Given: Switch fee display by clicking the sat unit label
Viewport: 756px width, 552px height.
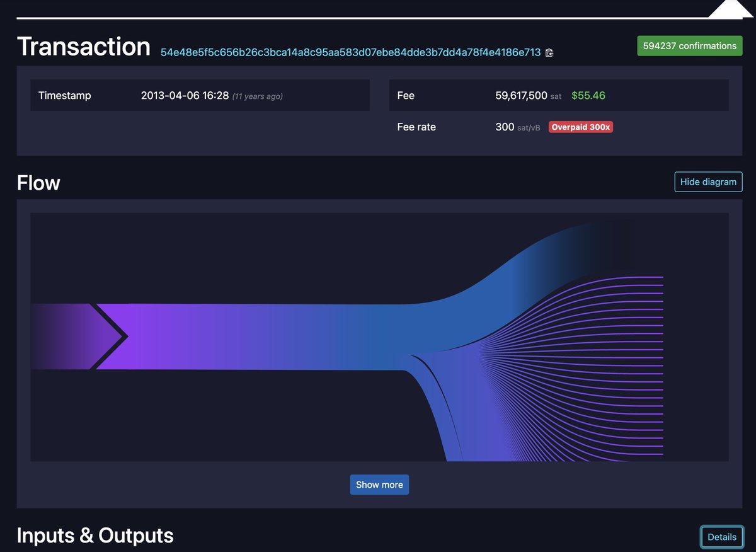Looking at the screenshot, I should click(x=554, y=96).
